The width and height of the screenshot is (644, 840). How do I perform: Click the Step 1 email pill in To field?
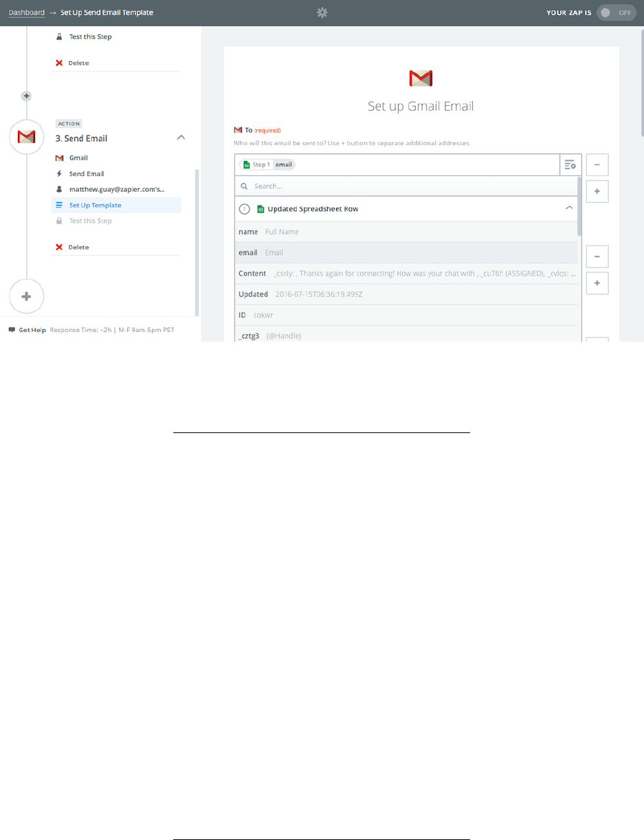pos(267,165)
